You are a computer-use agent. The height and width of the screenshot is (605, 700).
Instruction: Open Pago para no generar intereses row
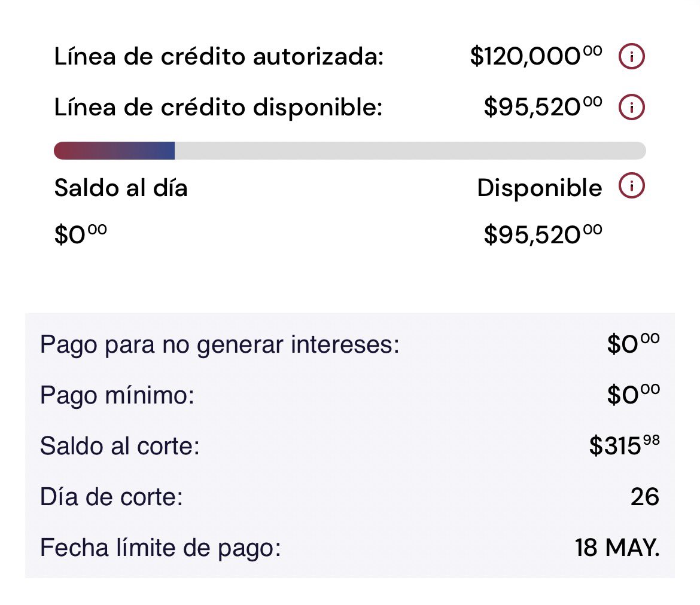coord(349,345)
